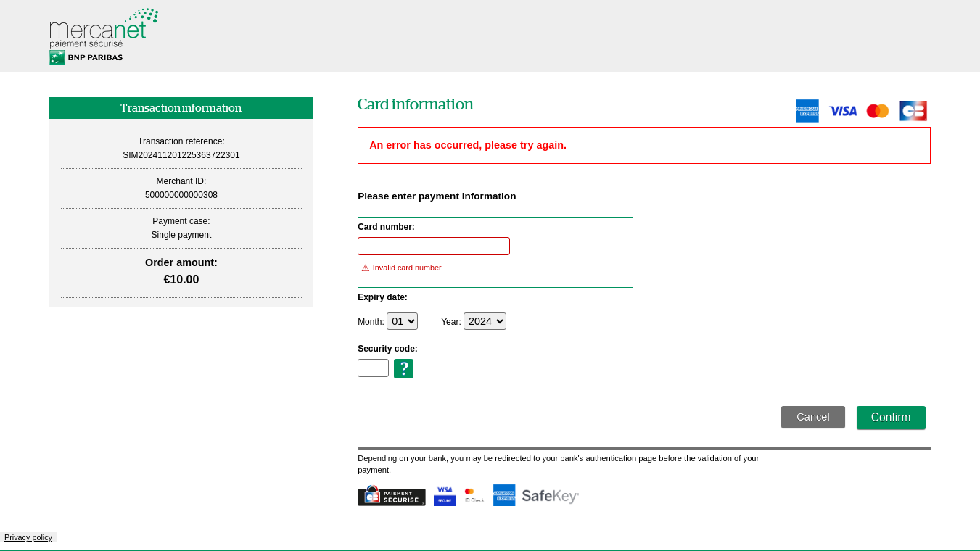Image resolution: width=980 pixels, height=551 pixels.
Task: Open the expiry Month dropdown
Action: [402, 320]
